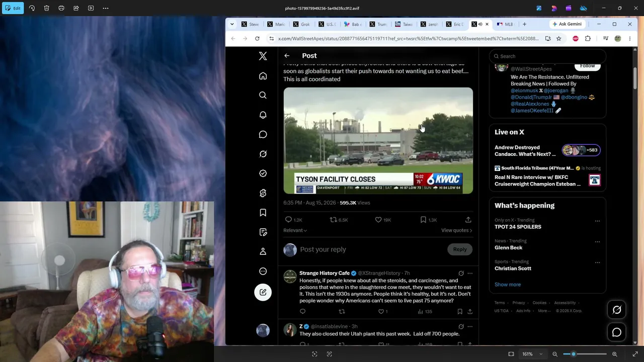The image size is (644, 362).
Task: Click the zoom out magnifier in Photos
Action: coord(555,354)
